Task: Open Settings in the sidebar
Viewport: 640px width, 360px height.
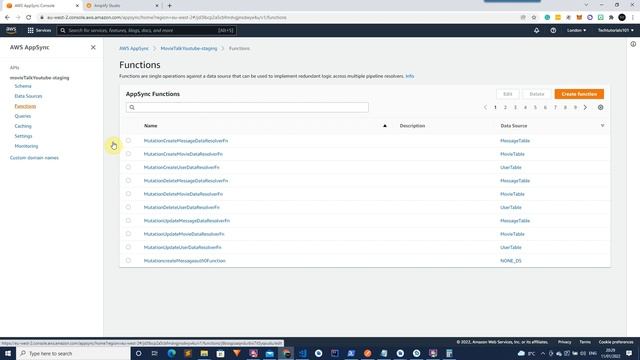Action: (x=23, y=136)
